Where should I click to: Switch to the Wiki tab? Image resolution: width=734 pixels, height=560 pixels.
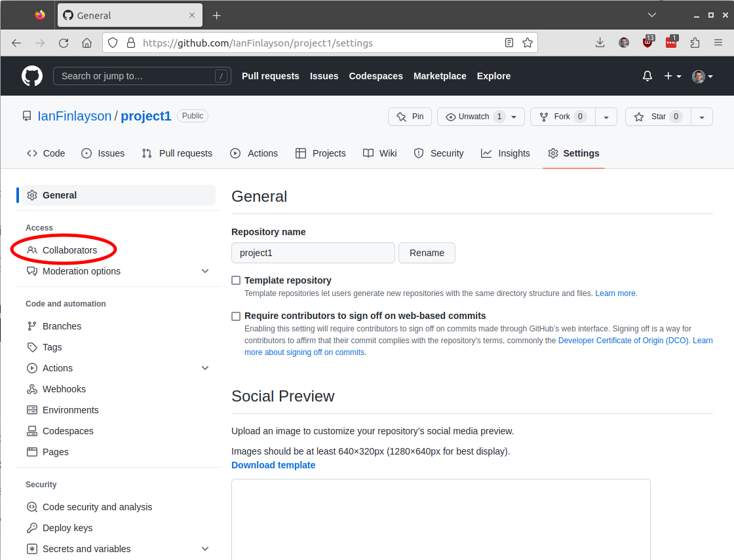tap(380, 153)
